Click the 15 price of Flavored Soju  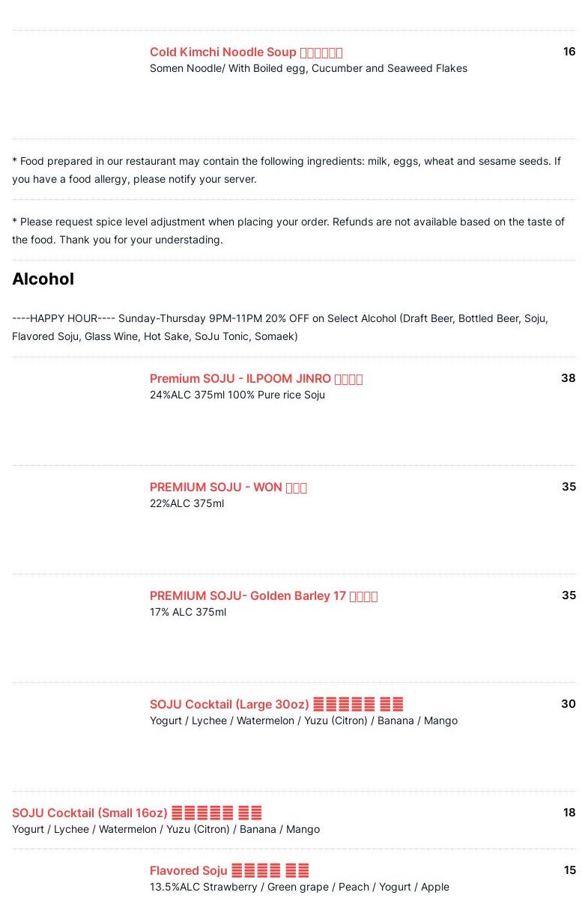569,870
